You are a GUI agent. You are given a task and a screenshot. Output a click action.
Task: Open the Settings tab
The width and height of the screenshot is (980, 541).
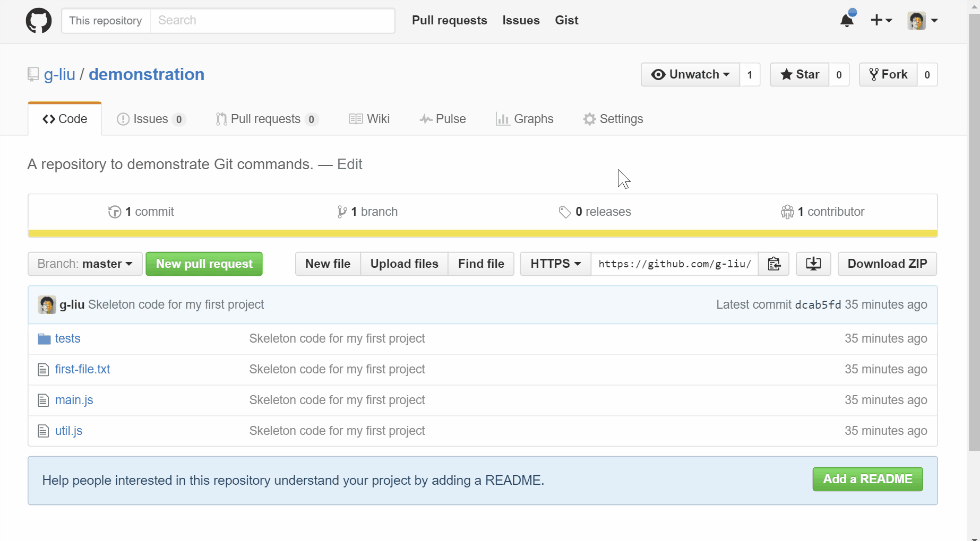(x=613, y=119)
